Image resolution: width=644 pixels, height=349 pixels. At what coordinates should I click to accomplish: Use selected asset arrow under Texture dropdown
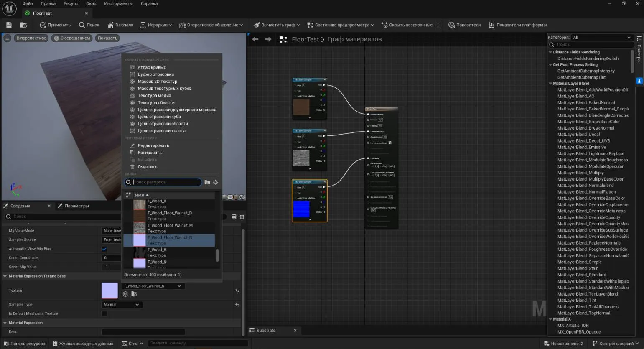[x=125, y=294]
